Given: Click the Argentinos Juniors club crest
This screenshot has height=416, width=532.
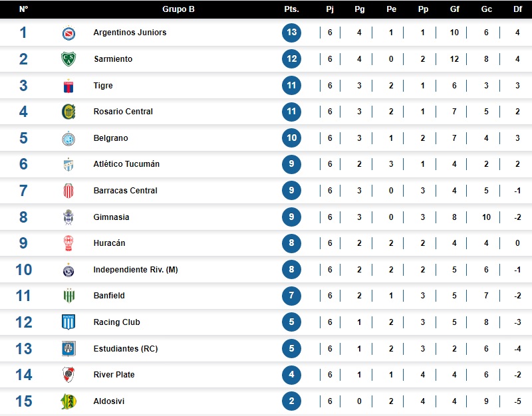Looking at the screenshot, I should [x=68, y=33].
